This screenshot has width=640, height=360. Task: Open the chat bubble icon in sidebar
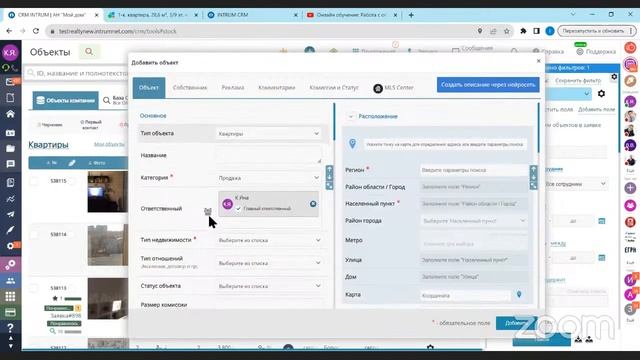pyautogui.click(x=10, y=164)
